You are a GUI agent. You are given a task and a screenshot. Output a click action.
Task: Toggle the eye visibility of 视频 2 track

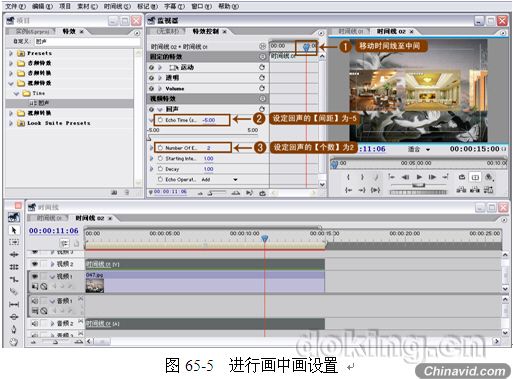(x=35, y=264)
